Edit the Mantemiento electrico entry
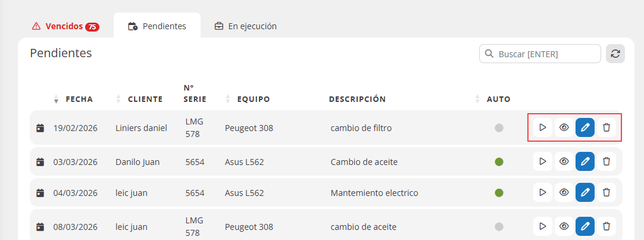 point(585,192)
